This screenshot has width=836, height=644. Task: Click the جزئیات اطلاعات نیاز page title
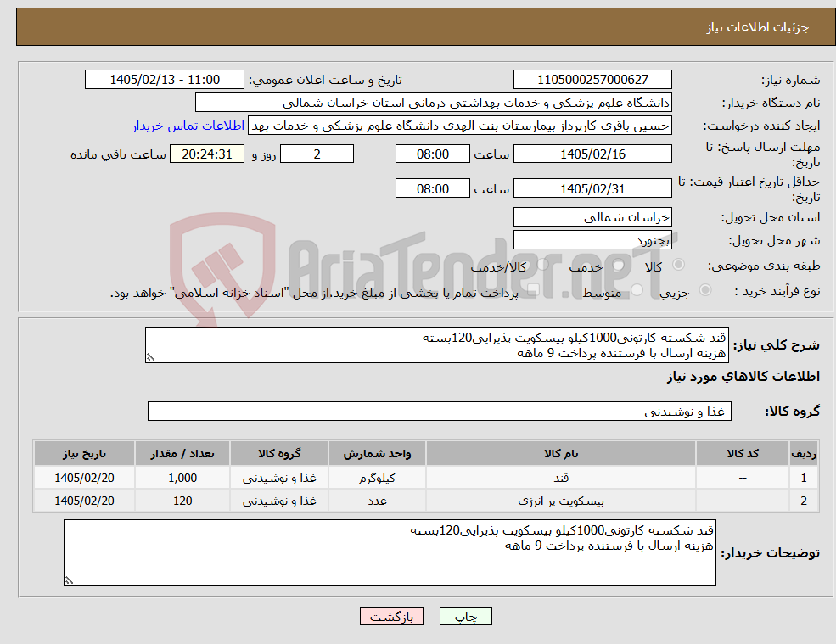coord(758,27)
